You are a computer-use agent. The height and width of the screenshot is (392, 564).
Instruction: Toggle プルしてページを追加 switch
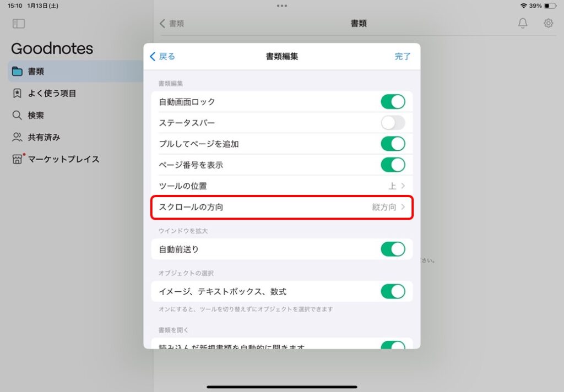click(x=393, y=144)
